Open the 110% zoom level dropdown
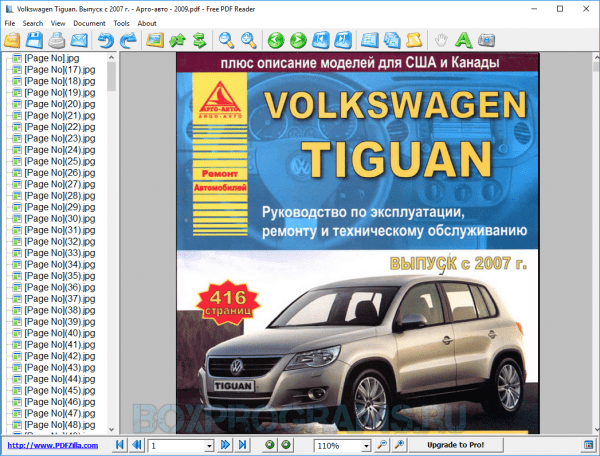Image resolution: width=600 pixels, height=456 pixels. point(366,446)
